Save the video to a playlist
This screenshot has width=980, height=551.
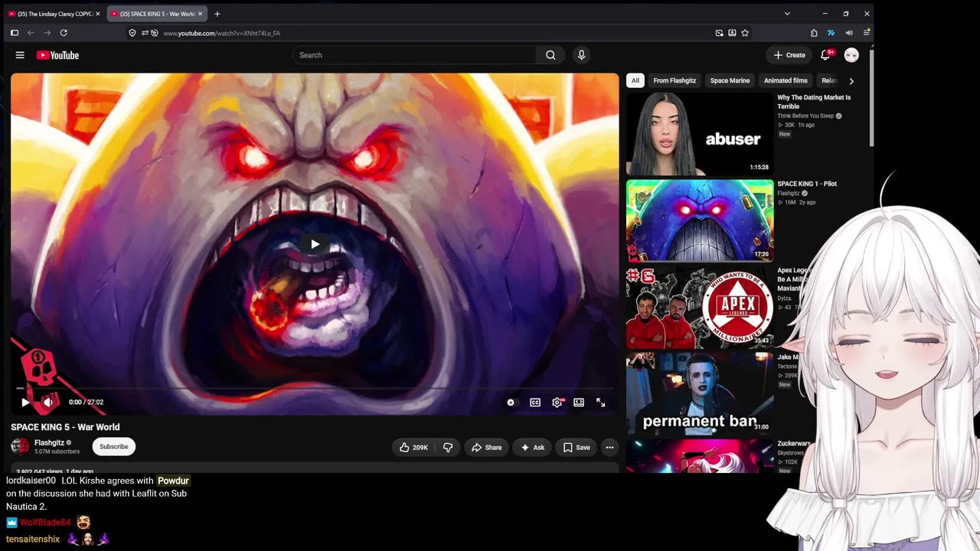click(x=577, y=448)
